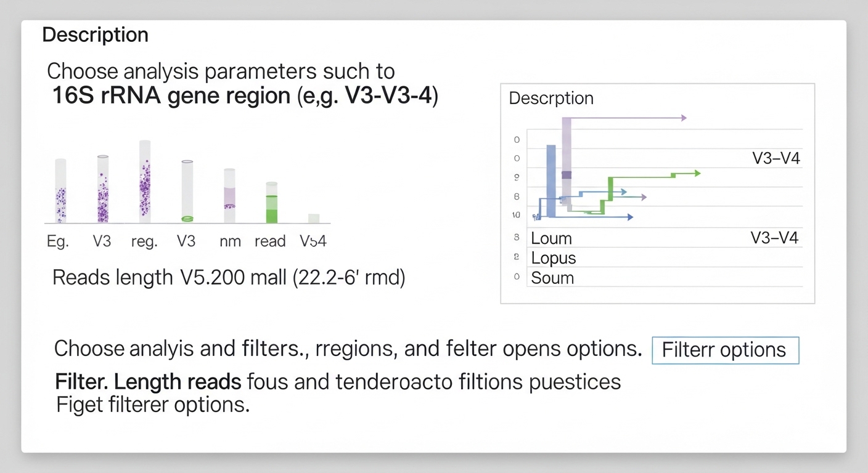Click the tube icon labeled Eg.
Screen dimensions: 868x473
[60, 191]
